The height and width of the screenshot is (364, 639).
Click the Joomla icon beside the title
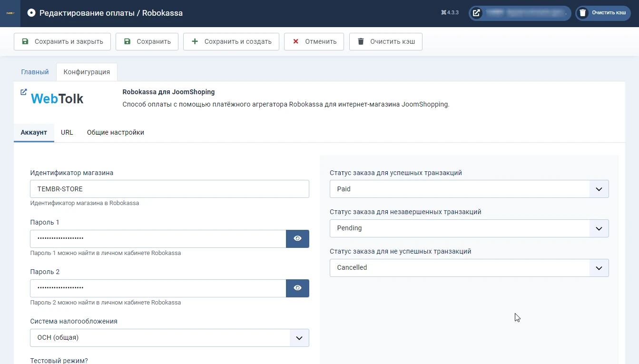(31, 13)
